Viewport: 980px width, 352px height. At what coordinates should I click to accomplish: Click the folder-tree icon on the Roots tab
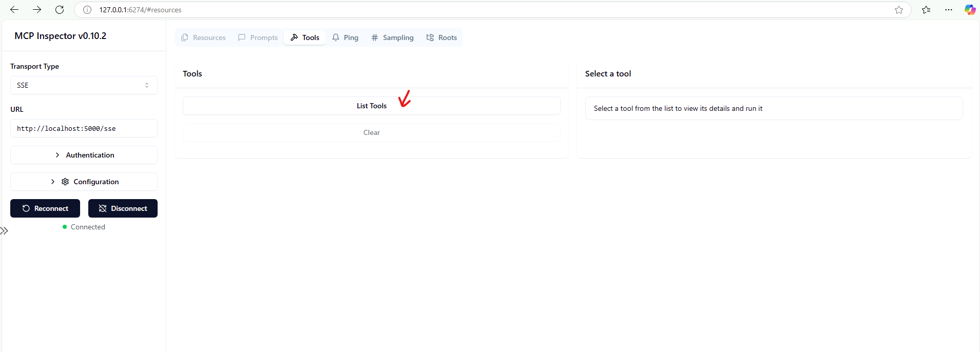[430, 37]
